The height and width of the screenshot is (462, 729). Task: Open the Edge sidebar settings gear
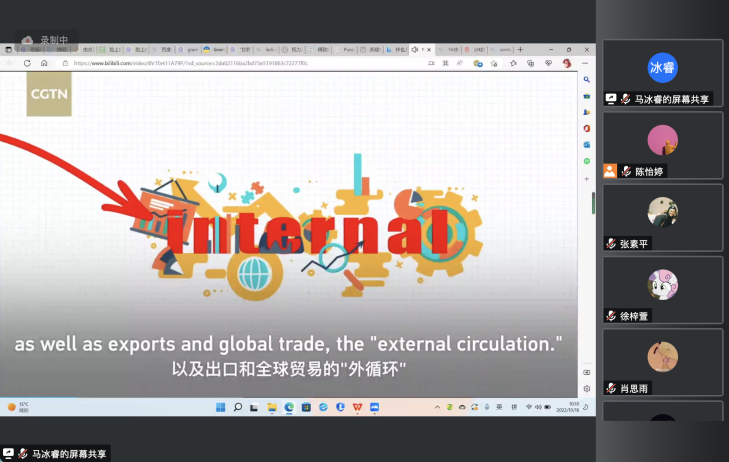coord(587,388)
